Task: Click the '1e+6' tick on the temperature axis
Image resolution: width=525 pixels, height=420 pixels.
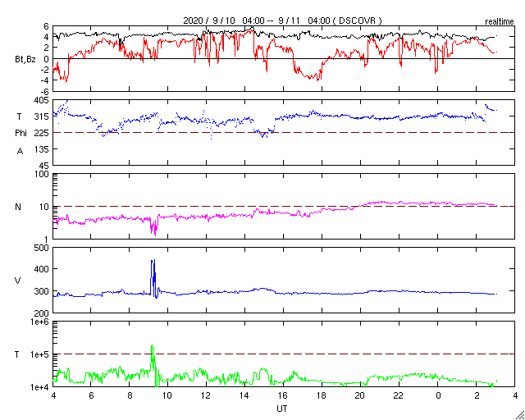Action: (40, 322)
